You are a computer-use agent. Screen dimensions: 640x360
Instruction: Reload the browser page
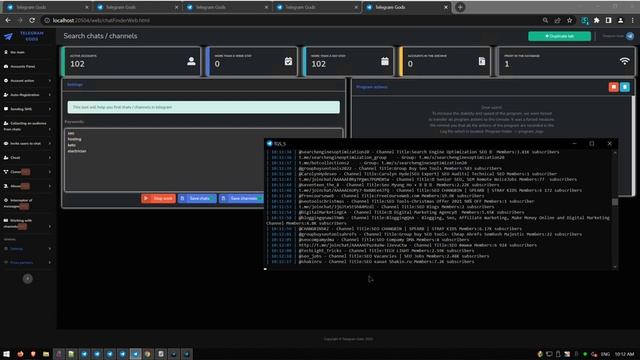[32, 20]
